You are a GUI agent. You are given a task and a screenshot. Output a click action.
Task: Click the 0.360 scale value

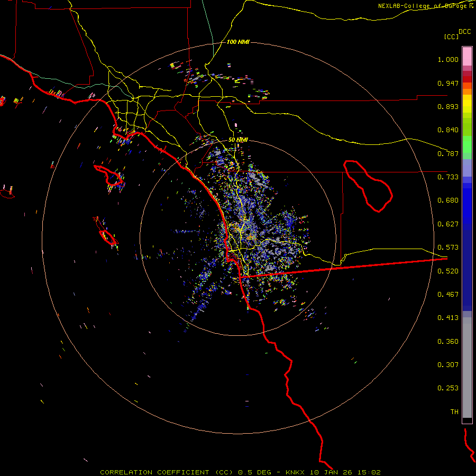tap(448, 342)
